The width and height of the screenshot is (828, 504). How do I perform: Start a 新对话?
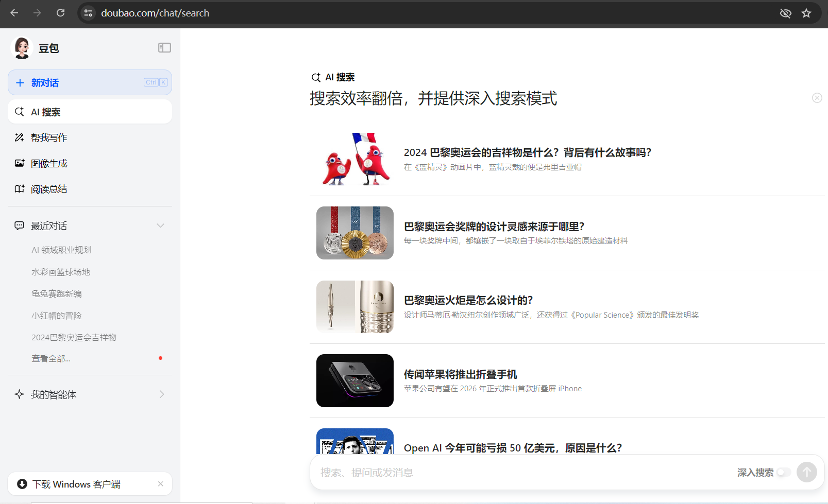(90, 82)
